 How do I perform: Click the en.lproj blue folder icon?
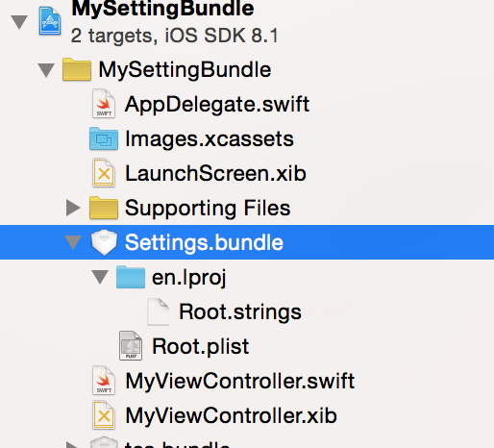click(131, 277)
